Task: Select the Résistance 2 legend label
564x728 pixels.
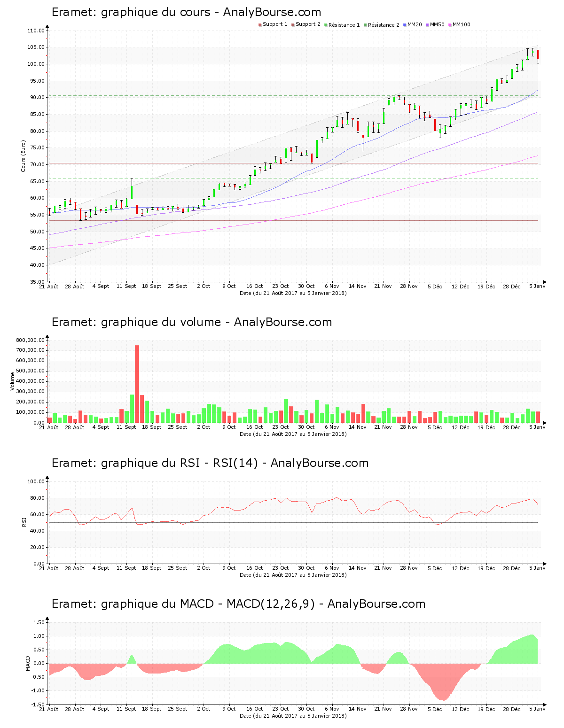Action: (x=384, y=24)
